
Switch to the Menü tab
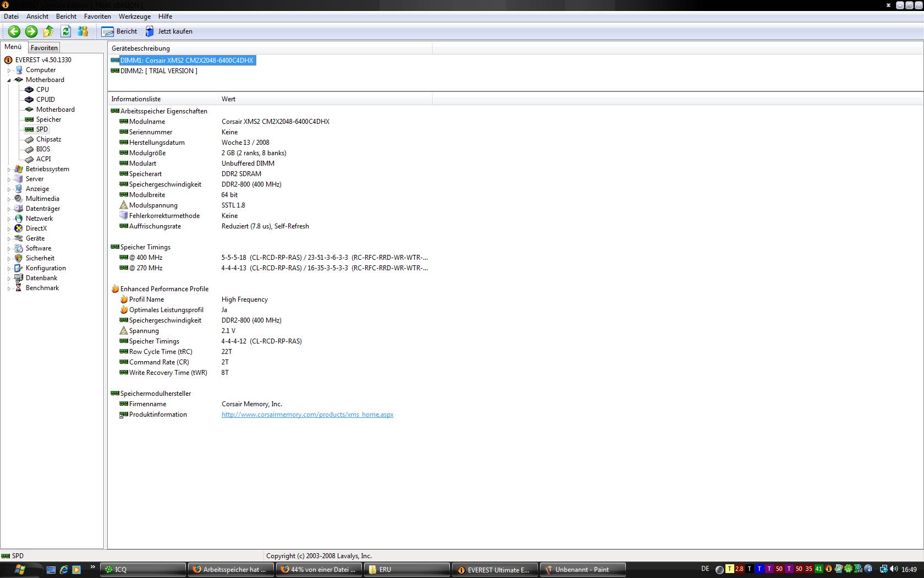coord(13,47)
